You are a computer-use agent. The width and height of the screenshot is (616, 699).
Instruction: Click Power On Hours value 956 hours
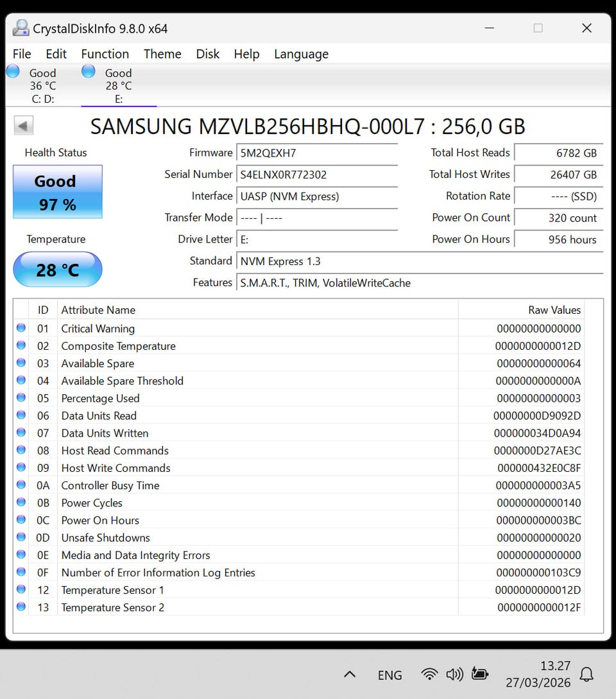(558, 239)
